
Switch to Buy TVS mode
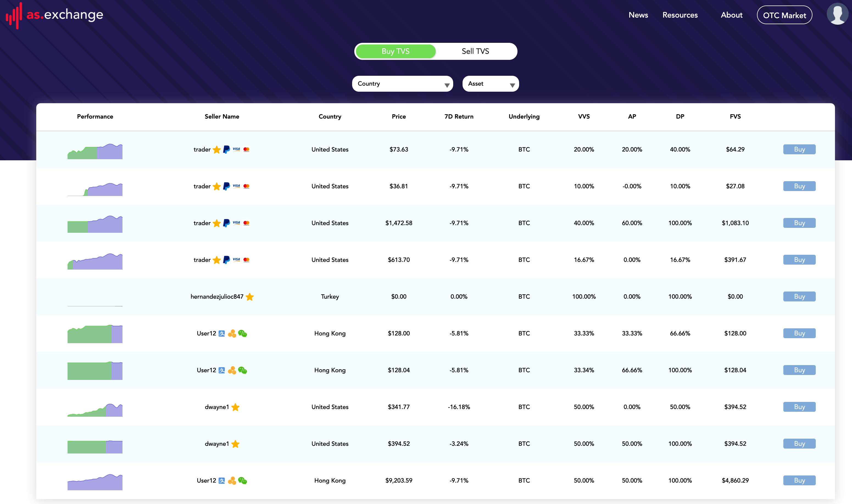pyautogui.click(x=396, y=51)
